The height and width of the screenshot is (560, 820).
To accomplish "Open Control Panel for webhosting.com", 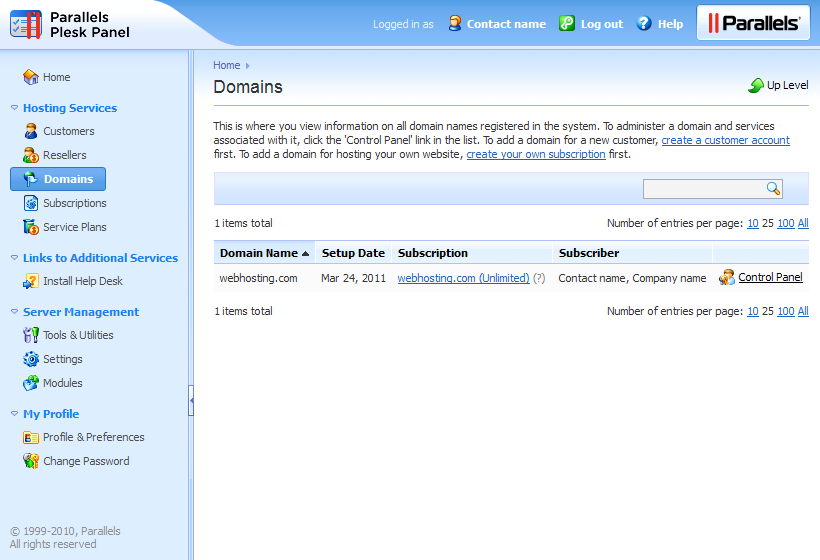I will click(770, 278).
